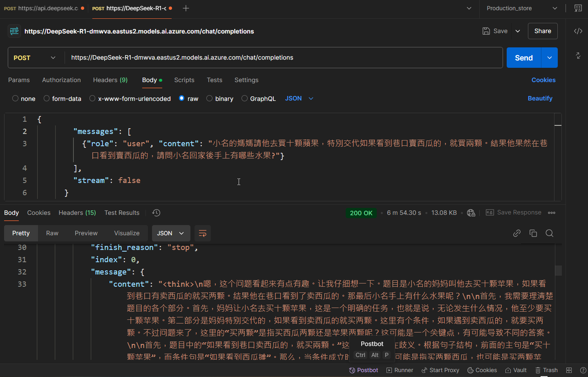
Task: Switch response view to Raw
Action: coord(52,233)
